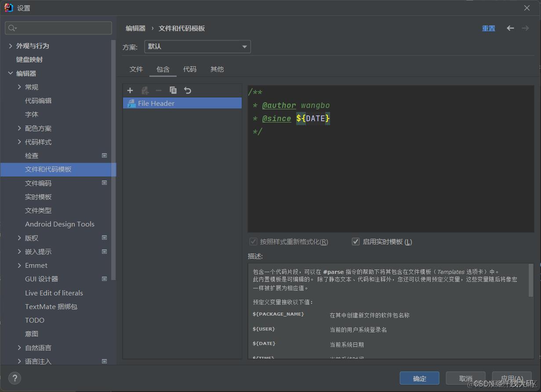Click the project-level icon beside 检查
Image resolution: width=541 pixels, height=392 pixels.
pyautogui.click(x=105, y=155)
